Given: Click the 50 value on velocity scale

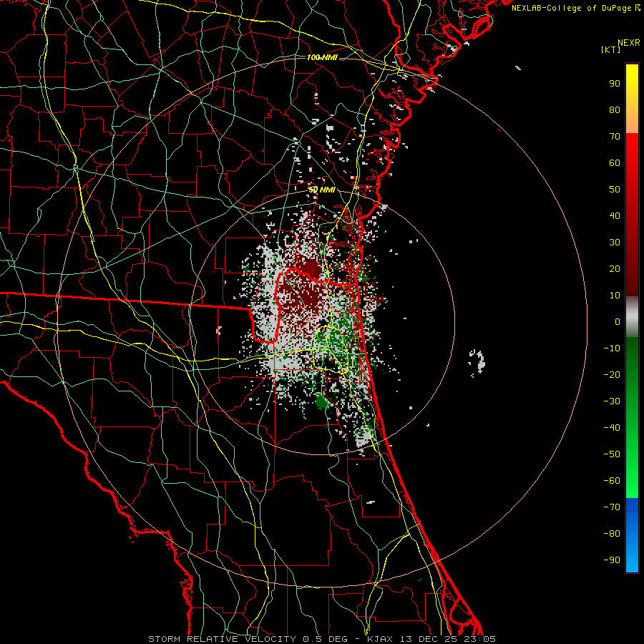Looking at the screenshot, I should (x=615, y=190).
